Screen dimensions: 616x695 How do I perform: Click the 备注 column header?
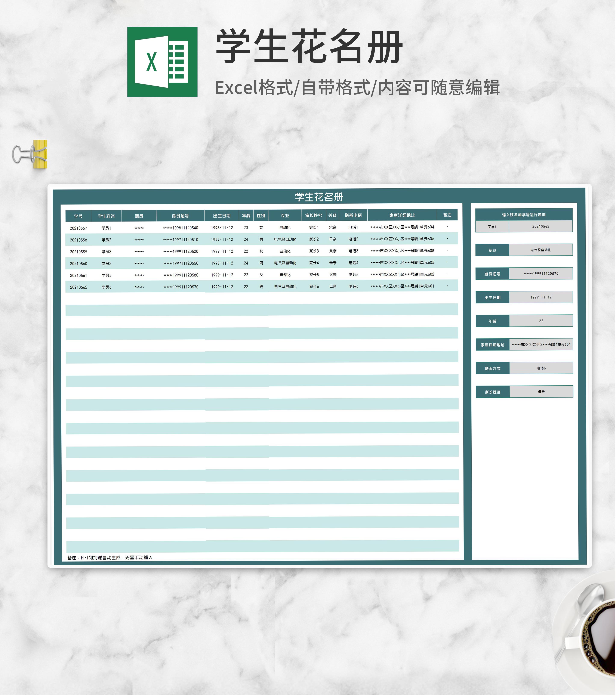click(x=447, y=215)
